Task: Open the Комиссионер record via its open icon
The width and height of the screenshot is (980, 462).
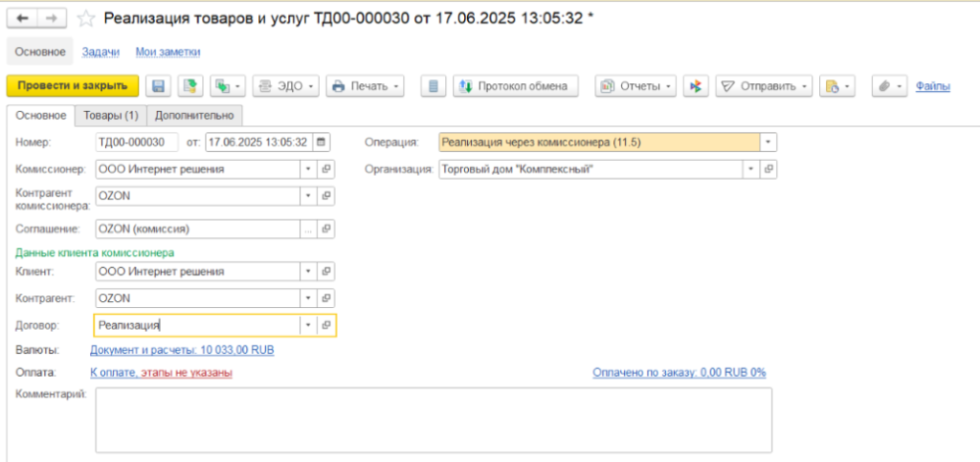Action: coord(326,169)
